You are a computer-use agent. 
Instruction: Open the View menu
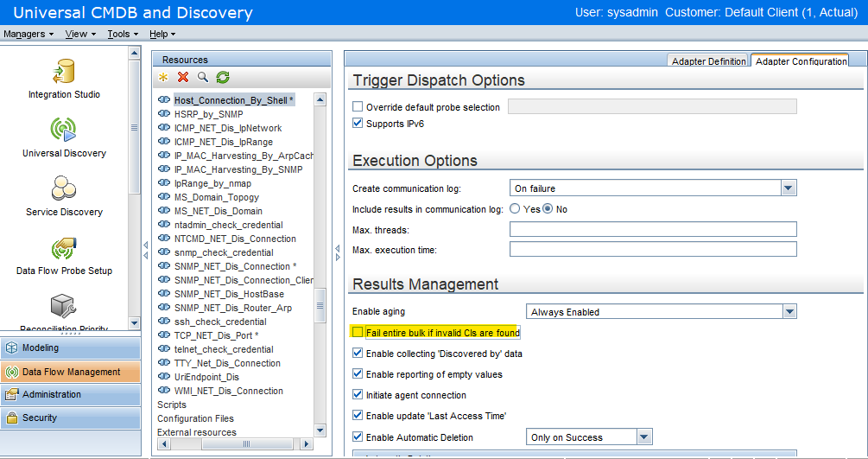click(x=80, y=34)
